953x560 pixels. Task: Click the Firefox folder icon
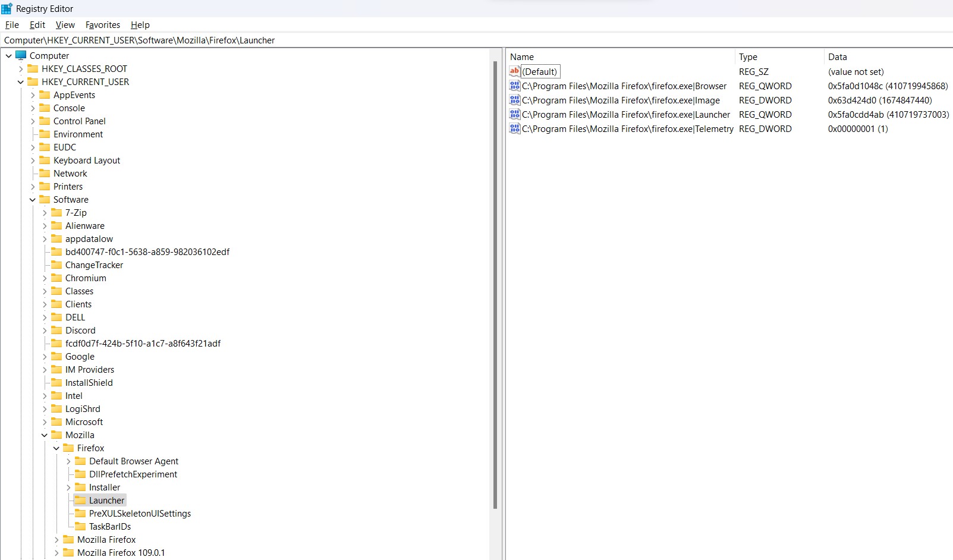click(68, 448)
